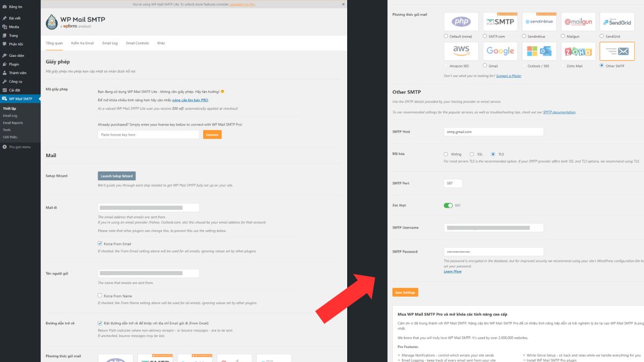Click the Tên người gửi name field
644x362 pixels.
coord(149,274)
